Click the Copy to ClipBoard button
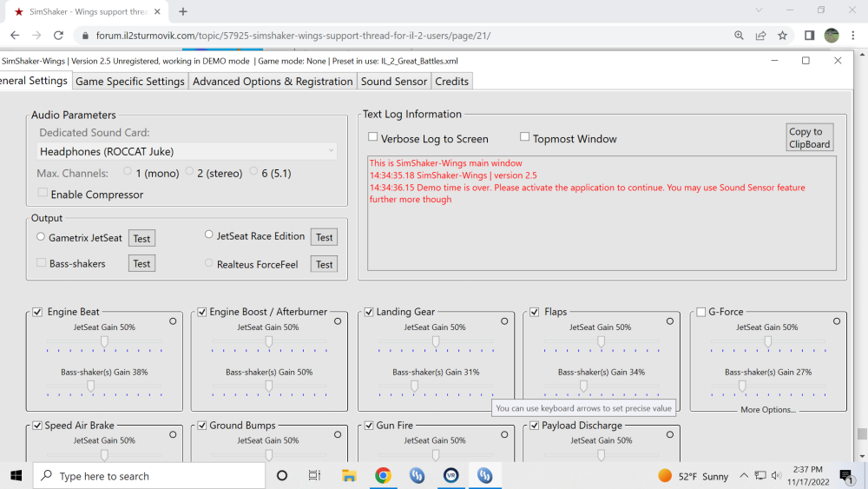 click(809, 138)
